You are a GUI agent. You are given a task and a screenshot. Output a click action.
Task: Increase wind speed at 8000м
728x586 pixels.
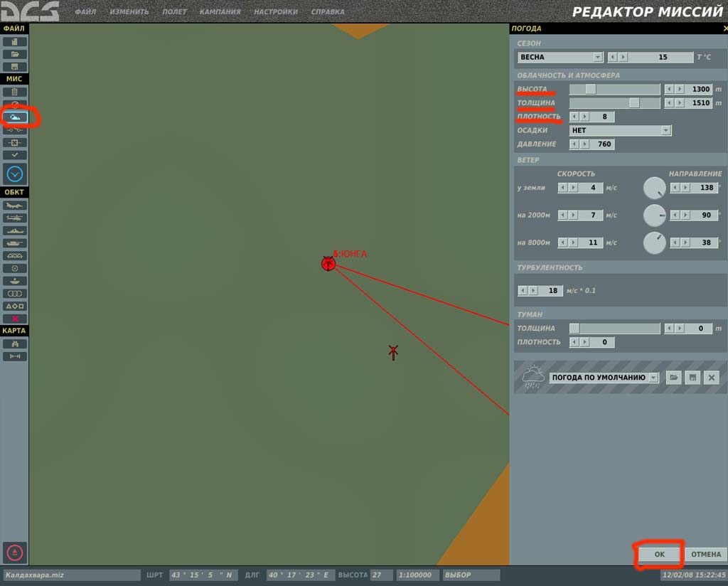(x=573, y=243)
